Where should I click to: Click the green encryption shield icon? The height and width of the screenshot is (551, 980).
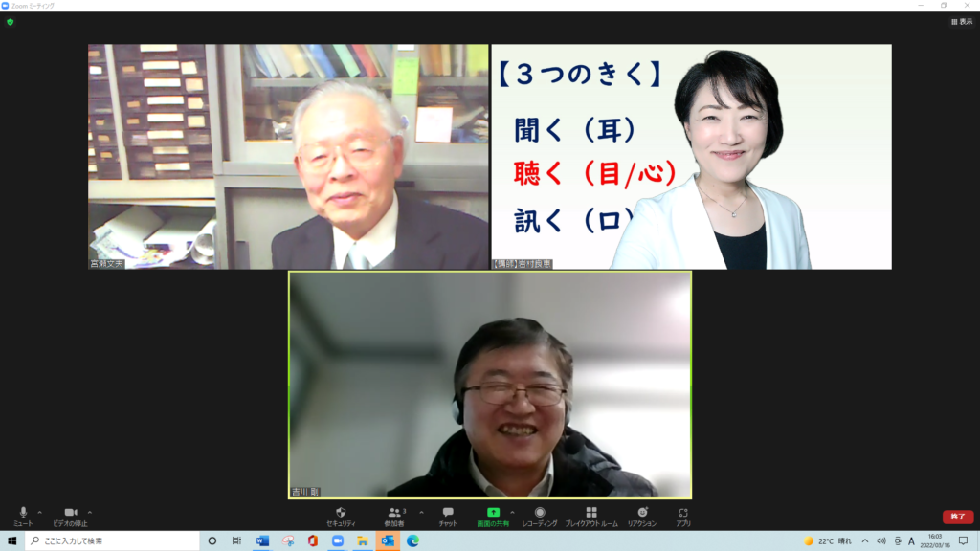point(11,21)
